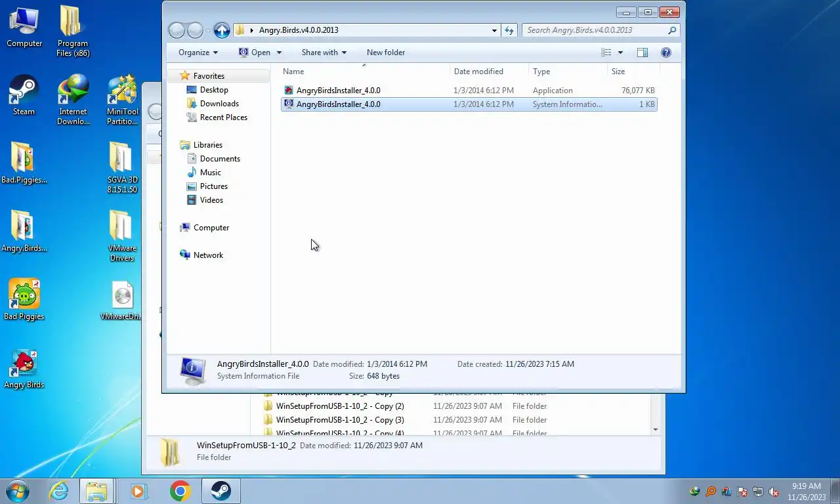Click the network tray icon

tap(758, 492)
